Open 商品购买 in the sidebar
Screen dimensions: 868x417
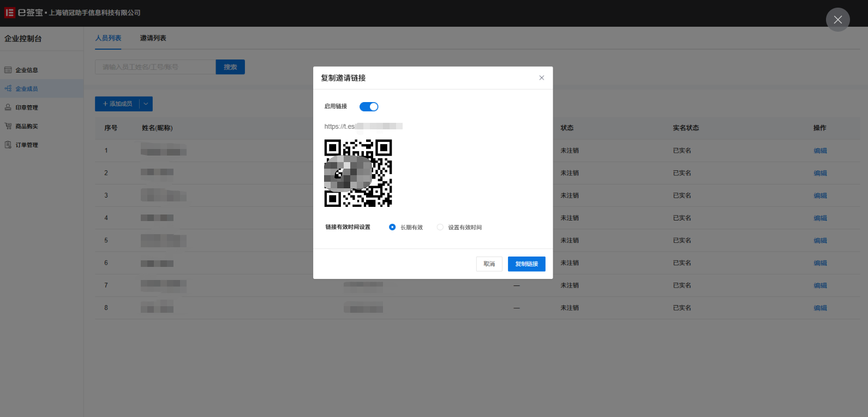41,126
